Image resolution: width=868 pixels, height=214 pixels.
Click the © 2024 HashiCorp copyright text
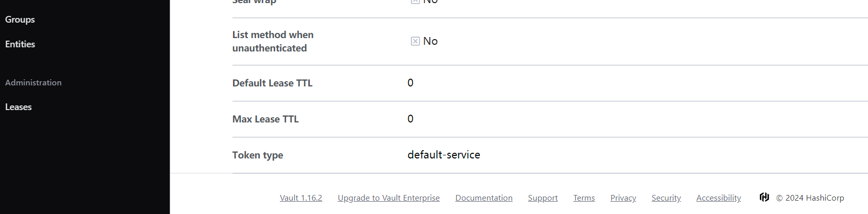point(810,198)
